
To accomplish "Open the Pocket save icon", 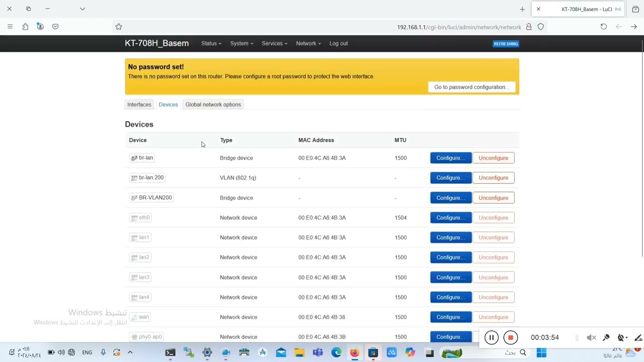I will 55,27.
